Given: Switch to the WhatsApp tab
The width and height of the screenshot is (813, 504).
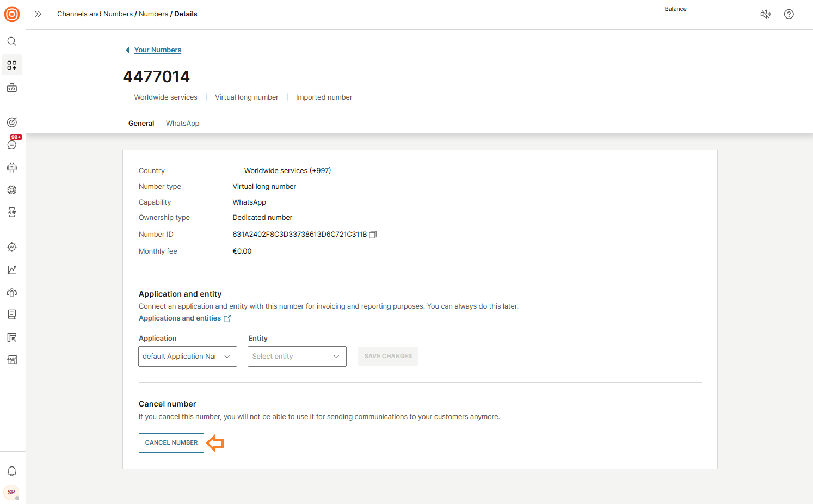Looking at the screenshot, I should tap(182, 124).
